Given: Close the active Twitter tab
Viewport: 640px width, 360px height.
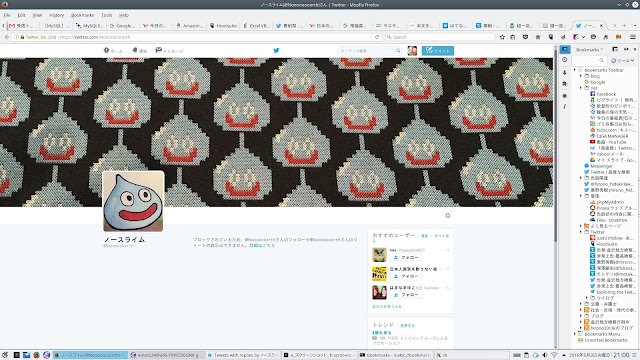Looking at the screenshot, I should (x=601, y=25).
